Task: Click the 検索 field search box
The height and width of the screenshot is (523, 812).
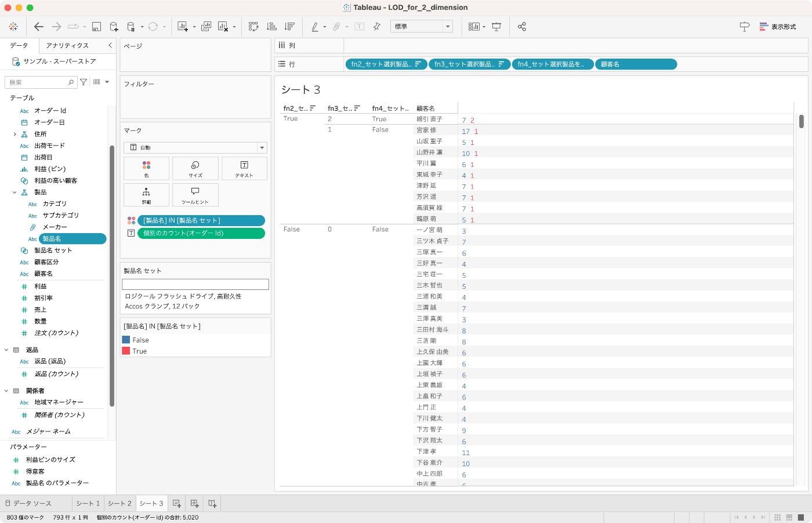Action: tap(41, 82)
